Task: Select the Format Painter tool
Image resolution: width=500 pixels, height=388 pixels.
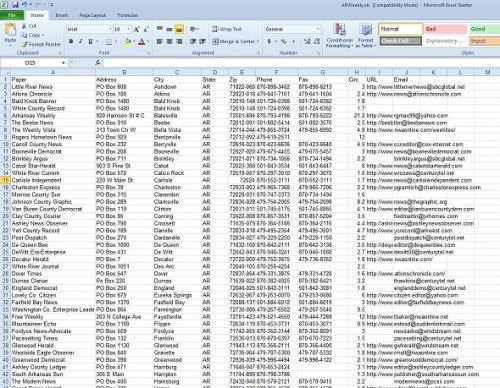Action: click(41, 44)
